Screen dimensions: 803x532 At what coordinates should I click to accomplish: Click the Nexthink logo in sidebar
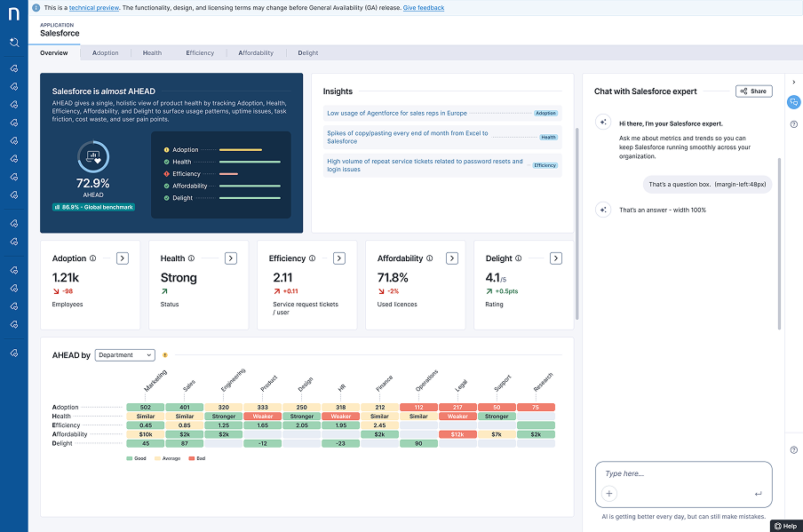(x=14, y=14)
